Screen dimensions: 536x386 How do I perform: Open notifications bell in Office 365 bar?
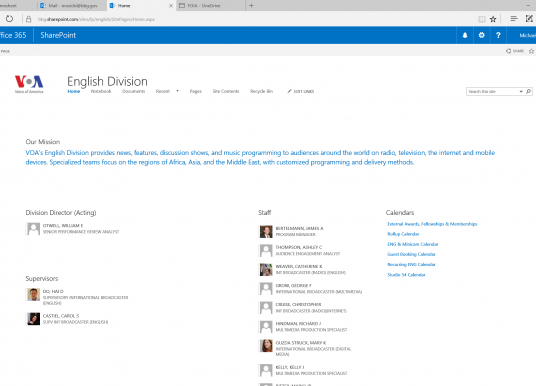[465, 35]
